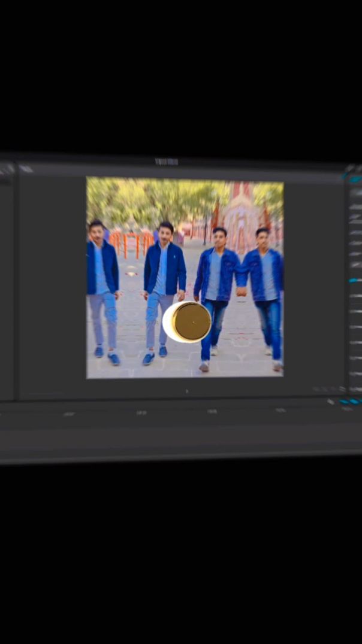Click the golden coin object in the preview
This screenshot has width=362, height=644.
pos(191,322)
